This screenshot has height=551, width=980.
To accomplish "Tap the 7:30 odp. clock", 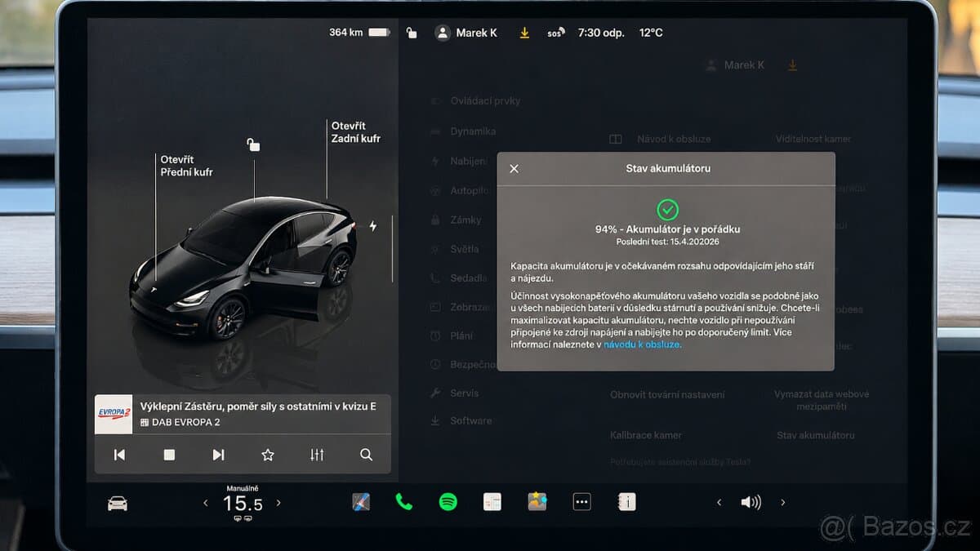I will click(601, 33).
